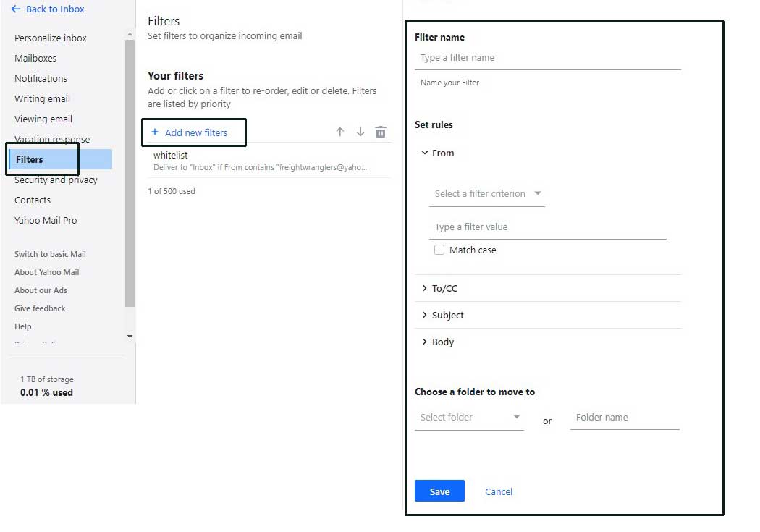Save the new filter
The image size is (760, 532).
pos(439,491)
